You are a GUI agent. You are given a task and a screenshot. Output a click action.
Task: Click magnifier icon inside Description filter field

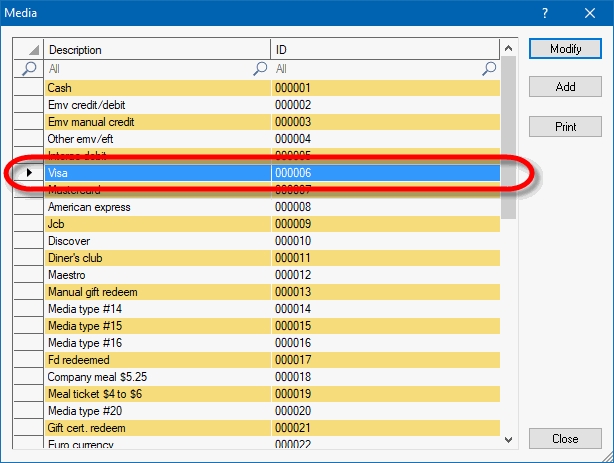click(261, 69)
